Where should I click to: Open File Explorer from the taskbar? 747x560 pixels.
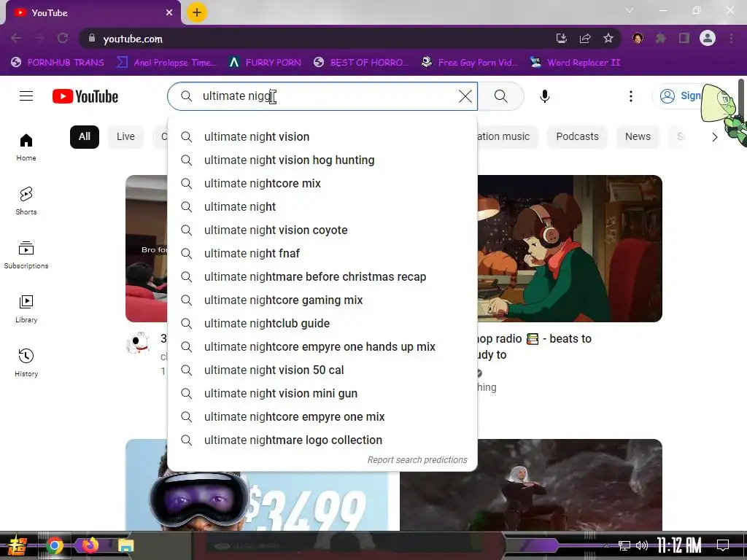coord(125,545)
